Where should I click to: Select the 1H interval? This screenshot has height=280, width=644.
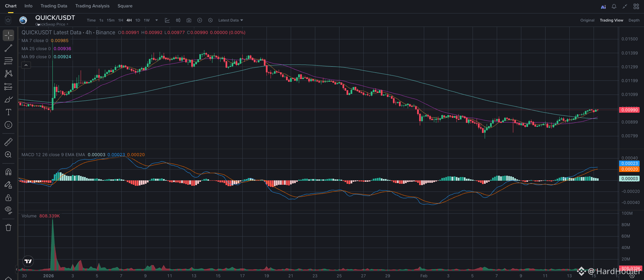(x=121, y=20)
